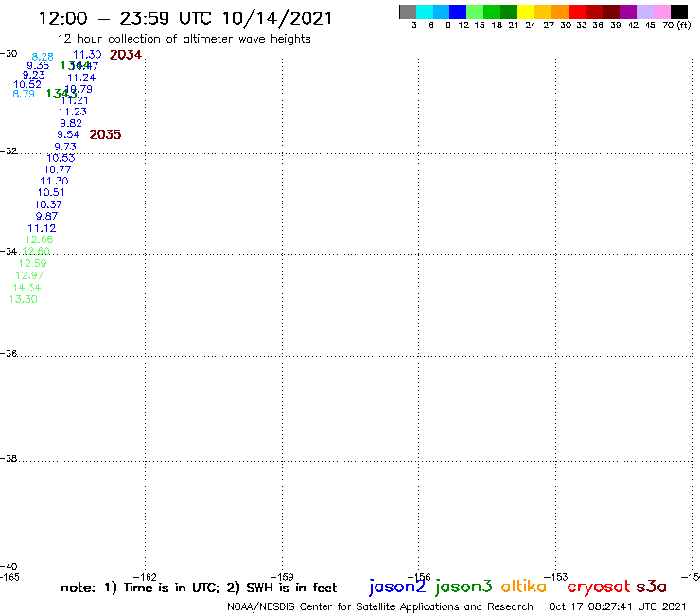Click the wave height value '10.52'

coord(27,84)
